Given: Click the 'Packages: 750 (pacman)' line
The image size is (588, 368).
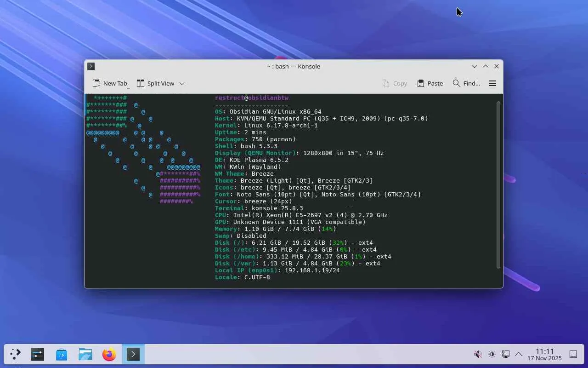Looking at the screenshot, I should point(255,139).
